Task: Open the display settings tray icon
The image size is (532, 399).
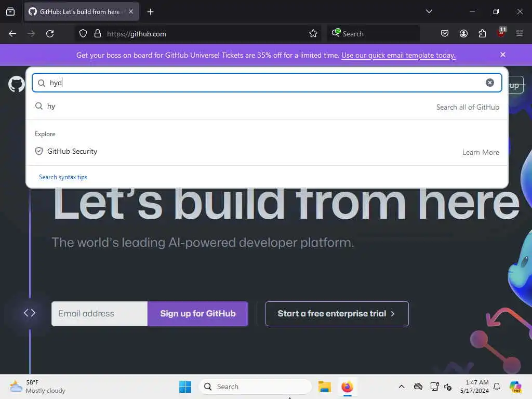Action: (x=434, y=387)
